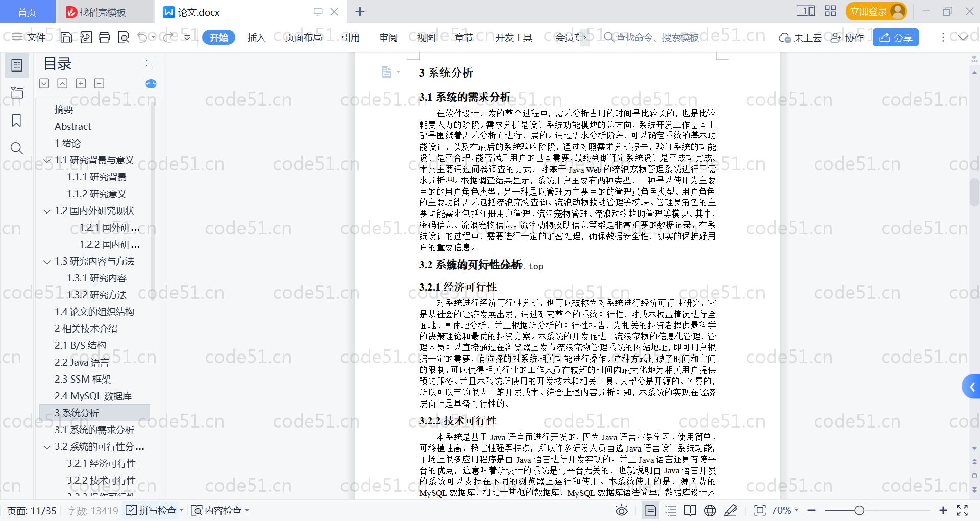Click the 立即登录 button

(x=876, y=11)
